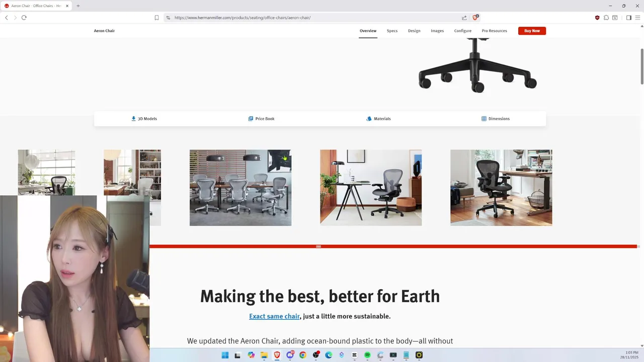Screen dimensions: 644x362
Task: Open the browser hamburger menu
Action: pyautogui.click(x=637, y=18)
